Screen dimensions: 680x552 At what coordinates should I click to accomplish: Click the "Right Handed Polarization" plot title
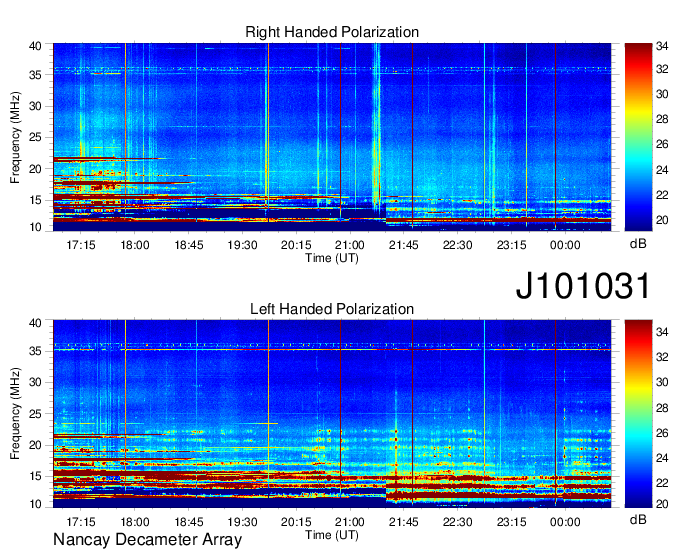tap(332, 32)
